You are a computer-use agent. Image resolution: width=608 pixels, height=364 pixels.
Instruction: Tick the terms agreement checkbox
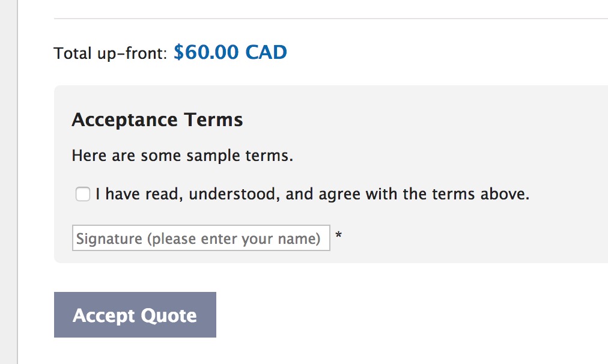(82, 194)
